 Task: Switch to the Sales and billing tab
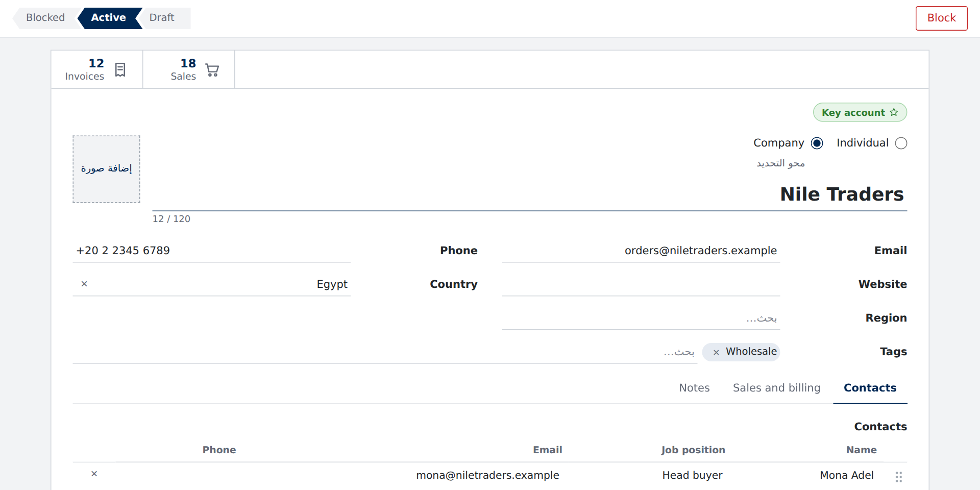click(777, 388)
